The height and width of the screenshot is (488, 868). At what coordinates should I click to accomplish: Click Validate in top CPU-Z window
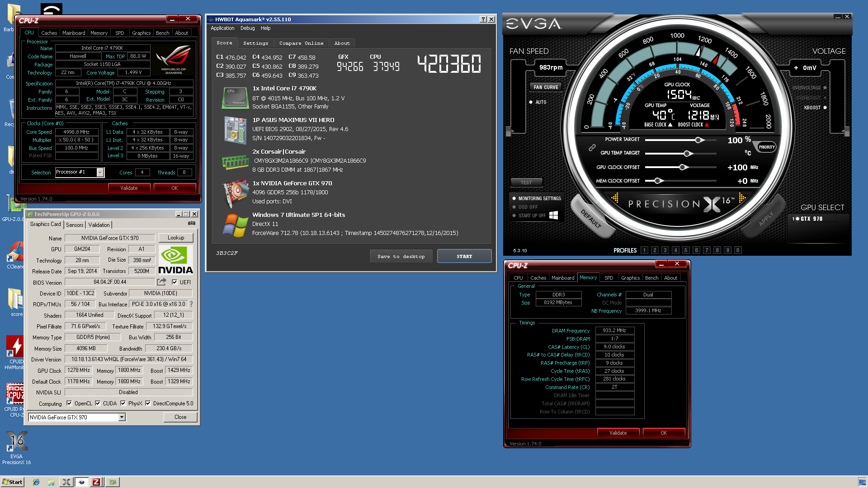coord(129,188)
